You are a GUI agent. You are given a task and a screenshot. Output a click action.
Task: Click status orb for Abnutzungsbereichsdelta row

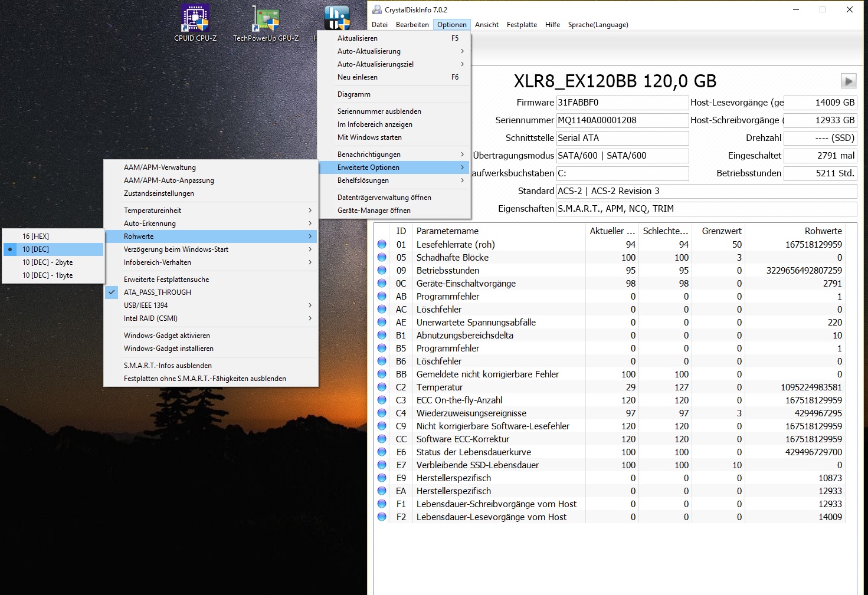(382, 335)
